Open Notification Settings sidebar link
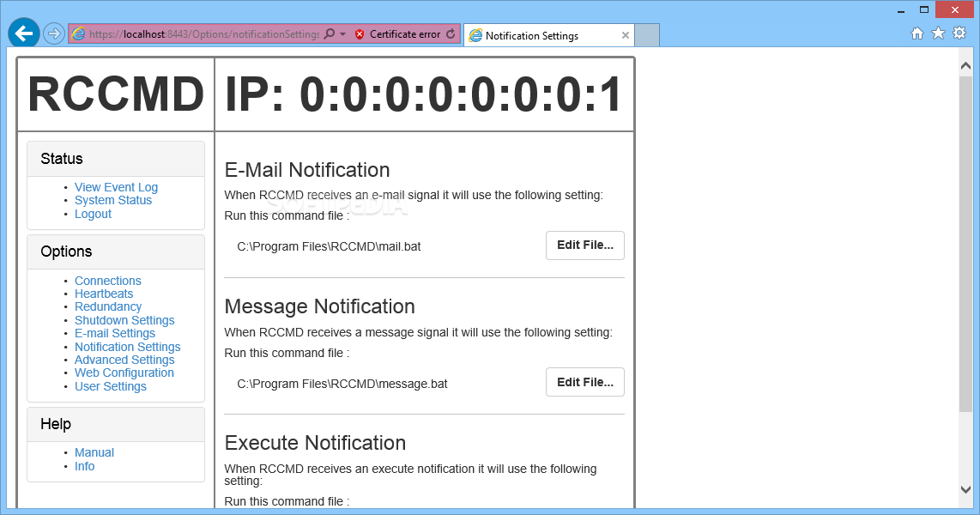 pos(128,347)
